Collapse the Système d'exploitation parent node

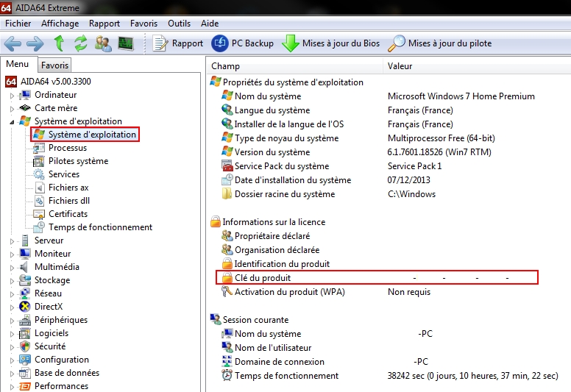(12, 122)
